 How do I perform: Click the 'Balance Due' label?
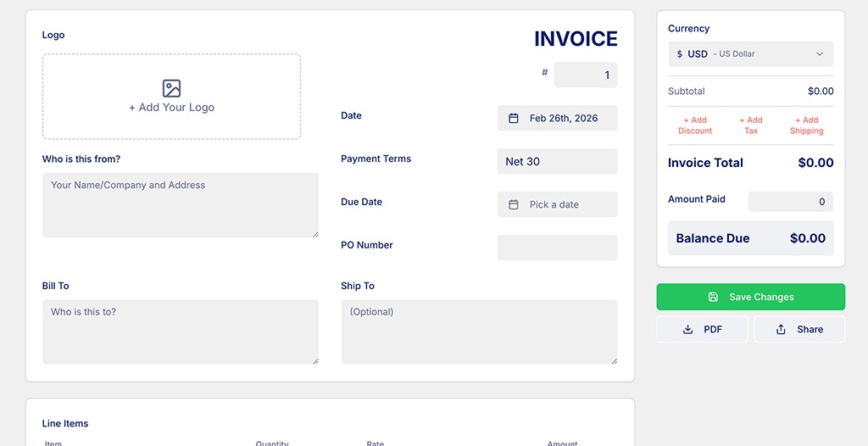(712, 238)
